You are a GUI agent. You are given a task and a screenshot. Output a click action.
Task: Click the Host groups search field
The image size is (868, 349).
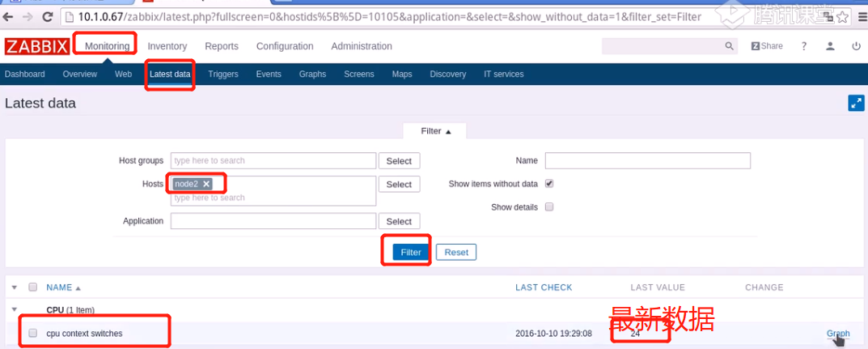click(x=273, y=160)
